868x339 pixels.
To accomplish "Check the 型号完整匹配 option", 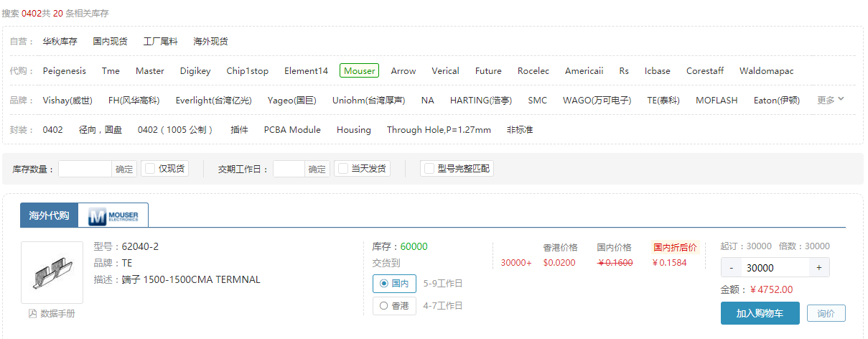I will click(x=429, y=169).
